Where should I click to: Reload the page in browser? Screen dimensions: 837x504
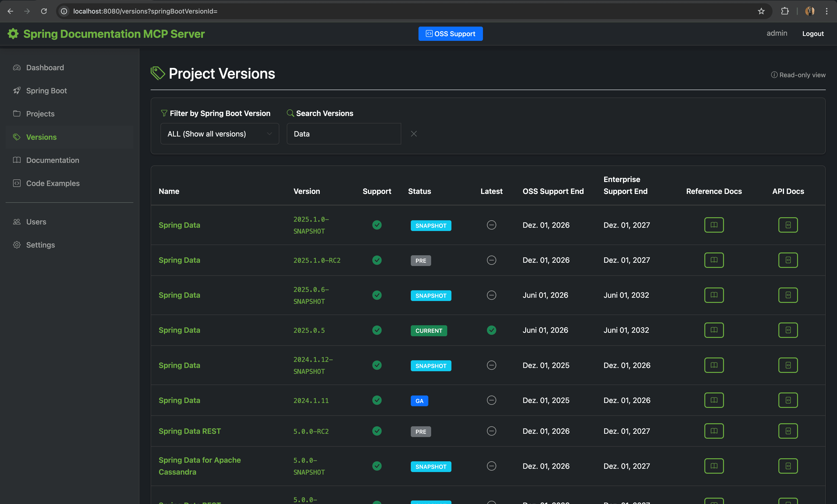44,11
